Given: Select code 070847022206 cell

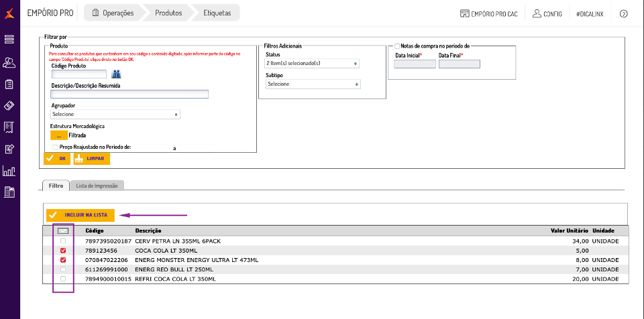Looking at the screenshot, I should [107, 260].
